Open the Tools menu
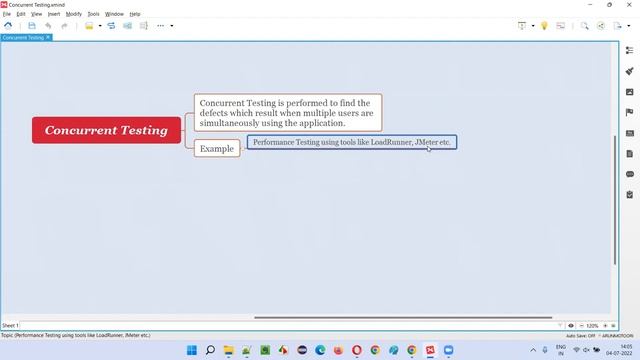640x360 pixels. click(x=93, y=14)
